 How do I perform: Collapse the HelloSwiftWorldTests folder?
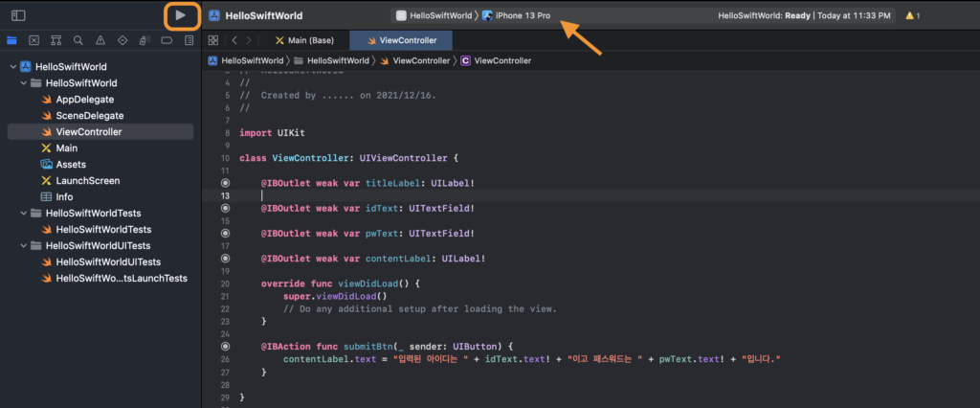point(23,214)
